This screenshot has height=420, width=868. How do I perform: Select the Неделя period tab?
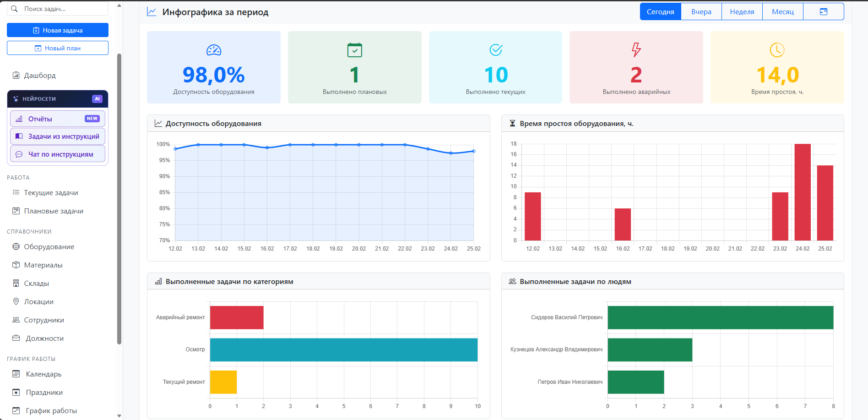point(742,11)
